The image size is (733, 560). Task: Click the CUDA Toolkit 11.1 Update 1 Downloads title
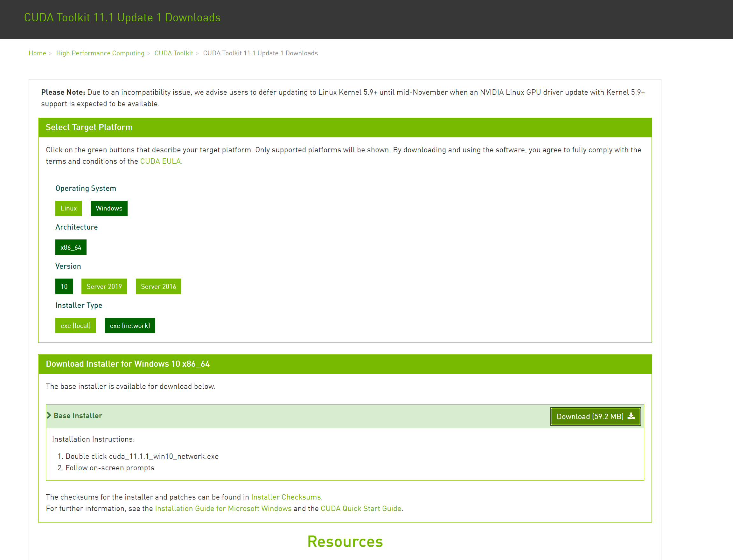[122, 17]
